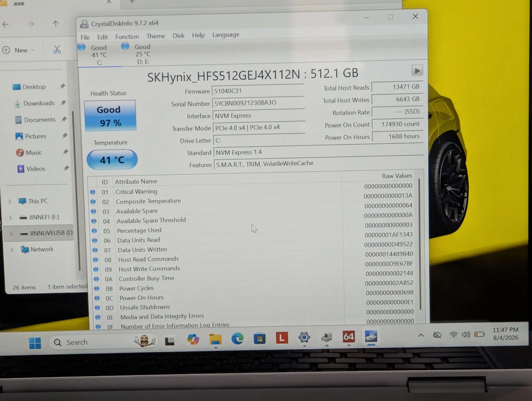This screenshot has height=401, width=532.
Task: Open the red 64 app on the taskbar
Action: (349, 337)
